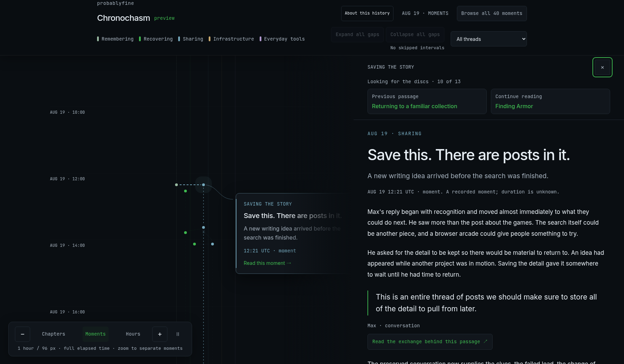The width and height of the screenshot is (624, 364).
Task: Continue reading Finding Armor
Action: pos(551,102)
